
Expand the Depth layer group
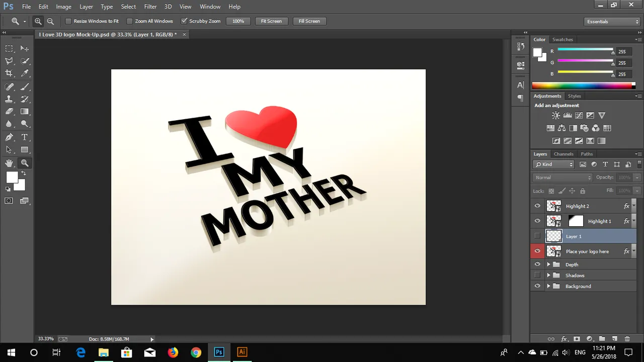pos(548,264)
